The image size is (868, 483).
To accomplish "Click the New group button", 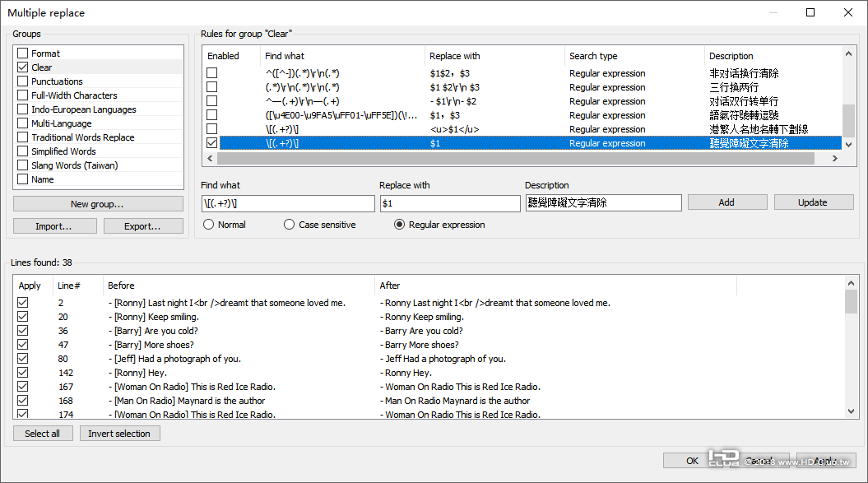I will pyautogui.click(x=98, y=204).
